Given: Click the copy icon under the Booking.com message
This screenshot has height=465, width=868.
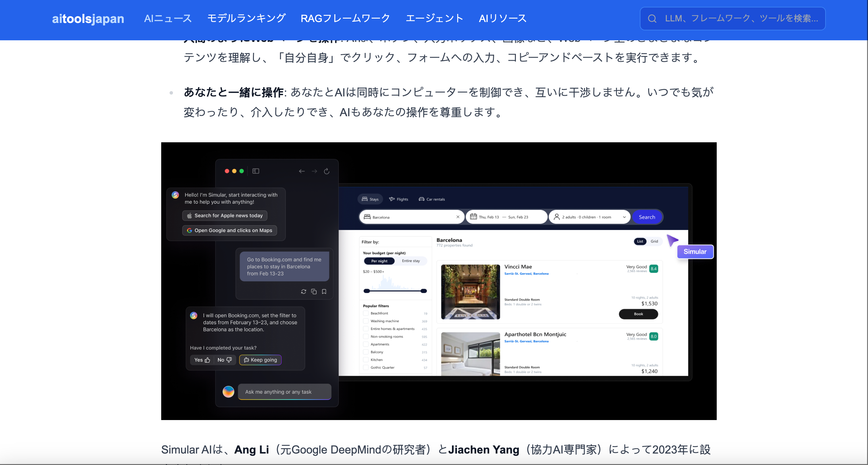Looking at the screenshot, I should click(314, 291).
